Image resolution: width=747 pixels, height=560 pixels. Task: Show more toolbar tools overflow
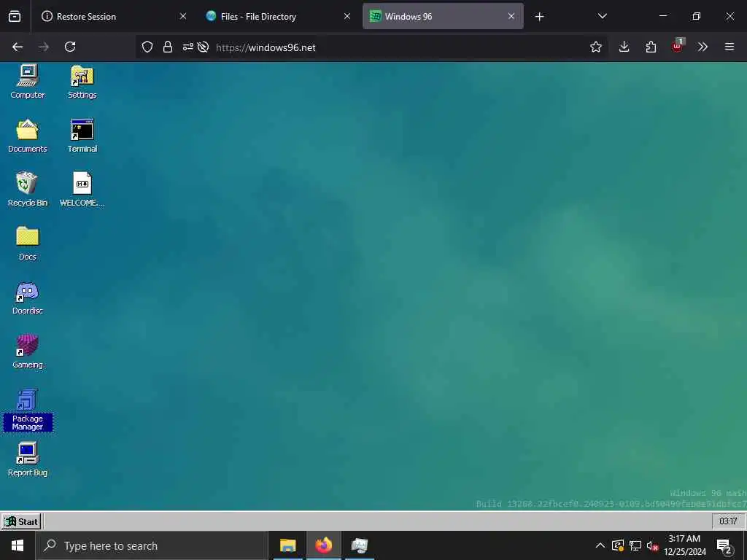click(703, 47)
